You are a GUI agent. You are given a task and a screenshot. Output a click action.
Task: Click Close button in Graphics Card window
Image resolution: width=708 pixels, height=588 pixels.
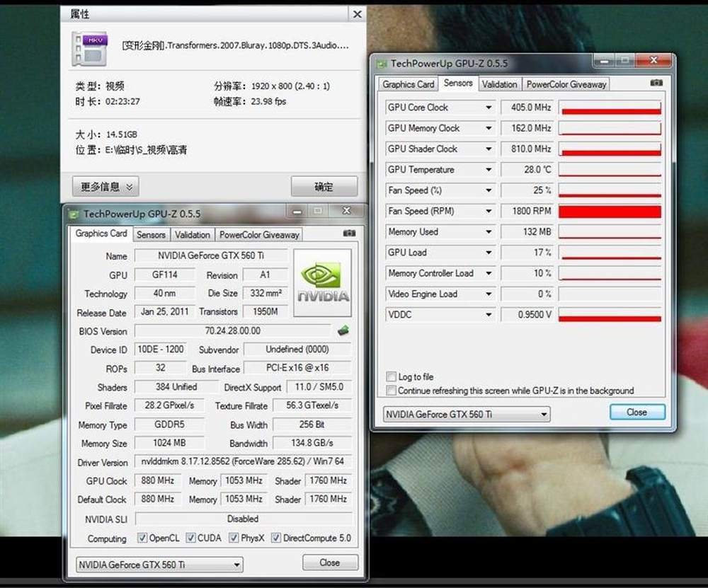pos(330,563)
